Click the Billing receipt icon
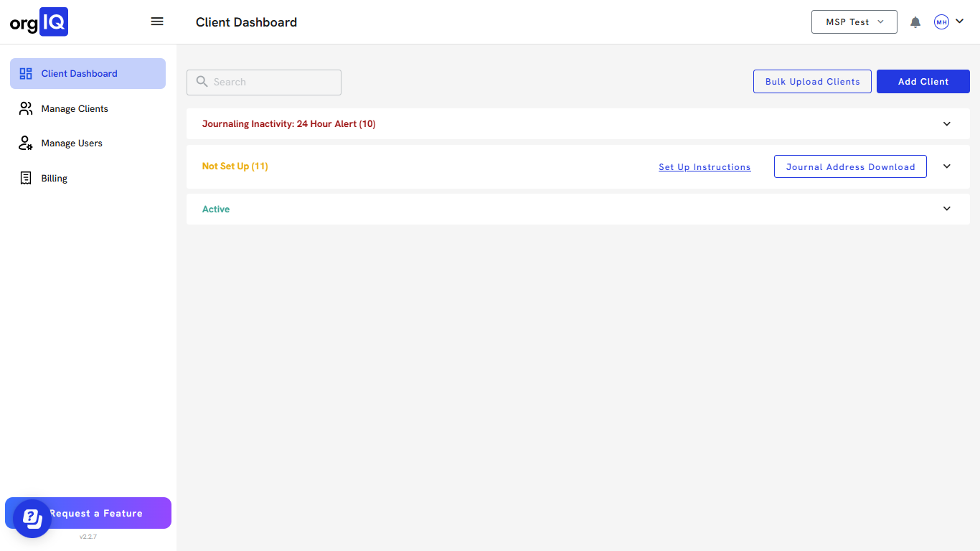The width and height of the screenshot is (980, 551). click(x=26, y=179)
